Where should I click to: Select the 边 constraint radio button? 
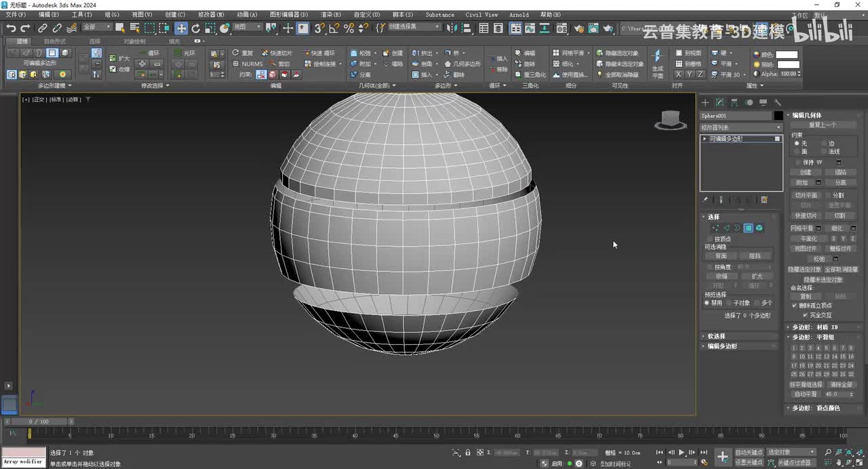823,144
